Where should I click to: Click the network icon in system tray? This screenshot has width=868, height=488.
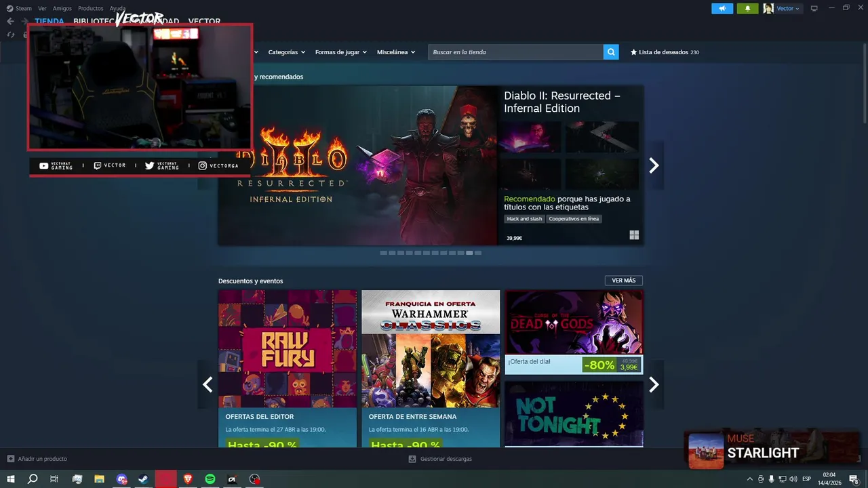(x=783, y=479)
